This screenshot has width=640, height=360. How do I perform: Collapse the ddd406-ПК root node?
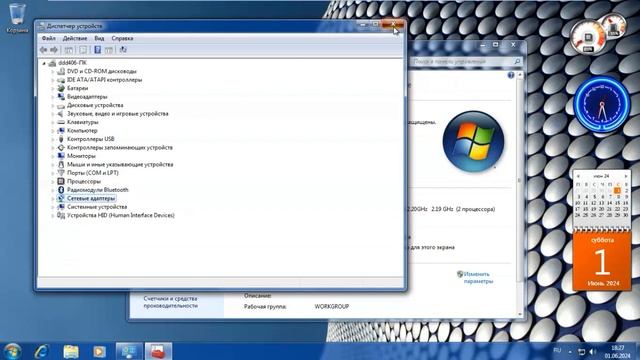click(44, 63)
